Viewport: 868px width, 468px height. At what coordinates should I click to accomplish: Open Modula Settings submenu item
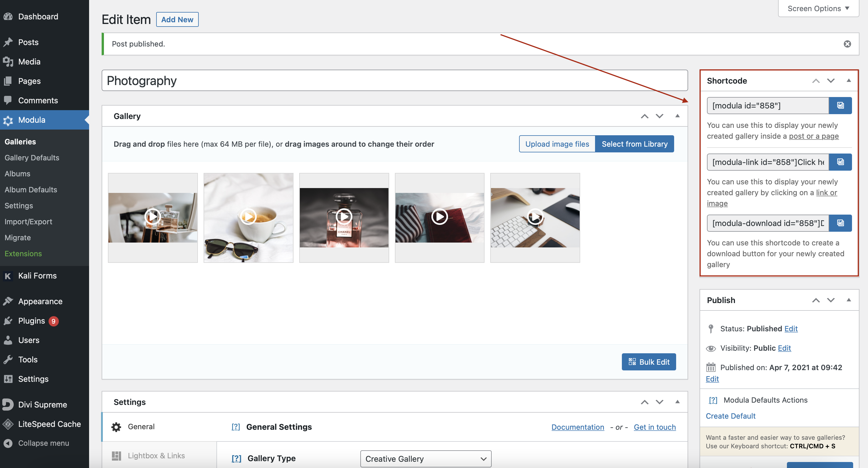click(19, 206)
